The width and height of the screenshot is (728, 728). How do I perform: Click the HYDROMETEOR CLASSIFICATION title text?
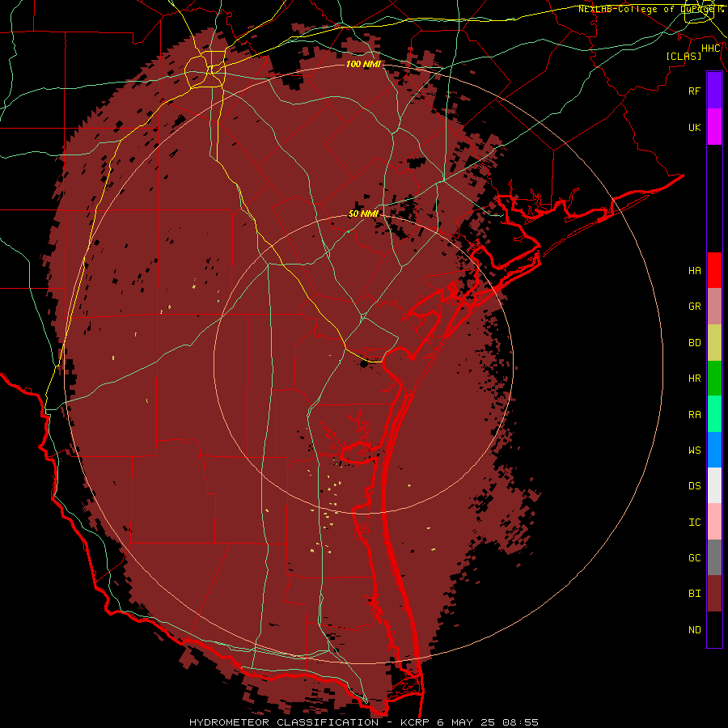click(x=284, y=722)
